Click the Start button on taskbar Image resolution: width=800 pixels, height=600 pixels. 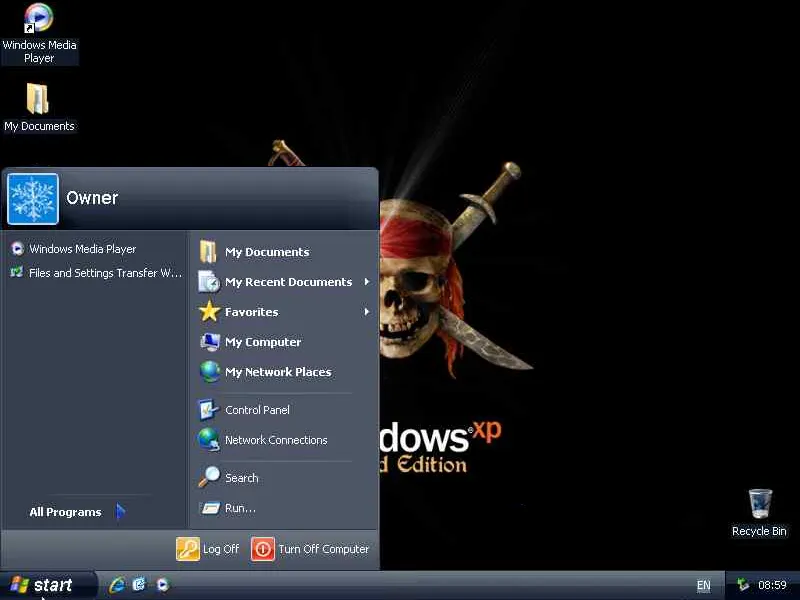click(x=47, y=585)
